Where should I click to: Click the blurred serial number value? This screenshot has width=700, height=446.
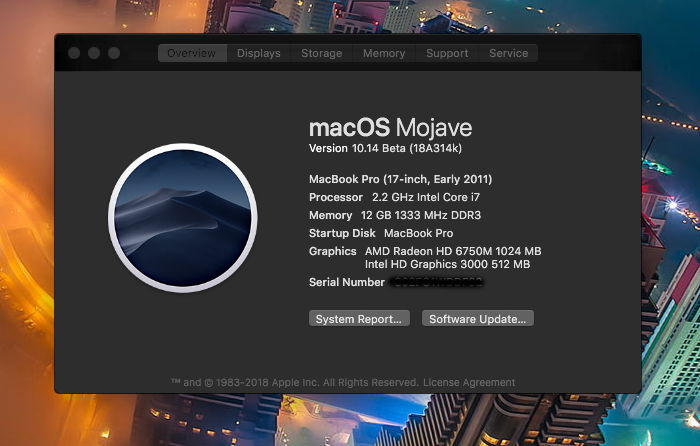(x=437, y=282)
